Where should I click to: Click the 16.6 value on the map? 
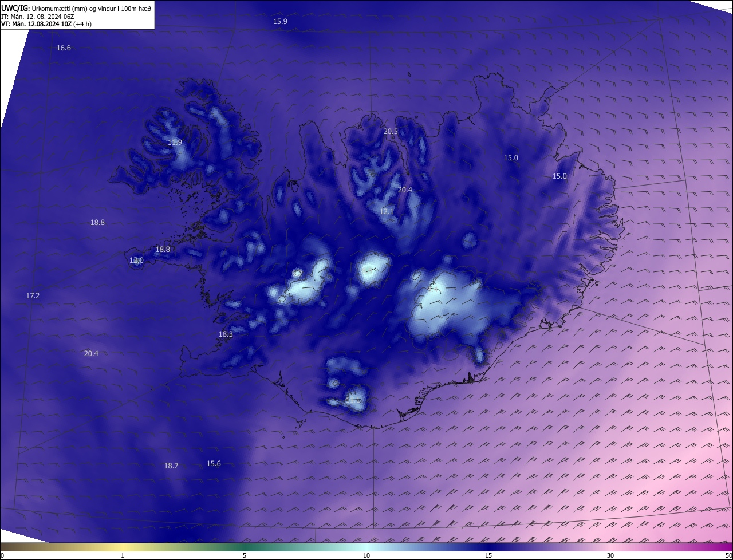point(64,48)
